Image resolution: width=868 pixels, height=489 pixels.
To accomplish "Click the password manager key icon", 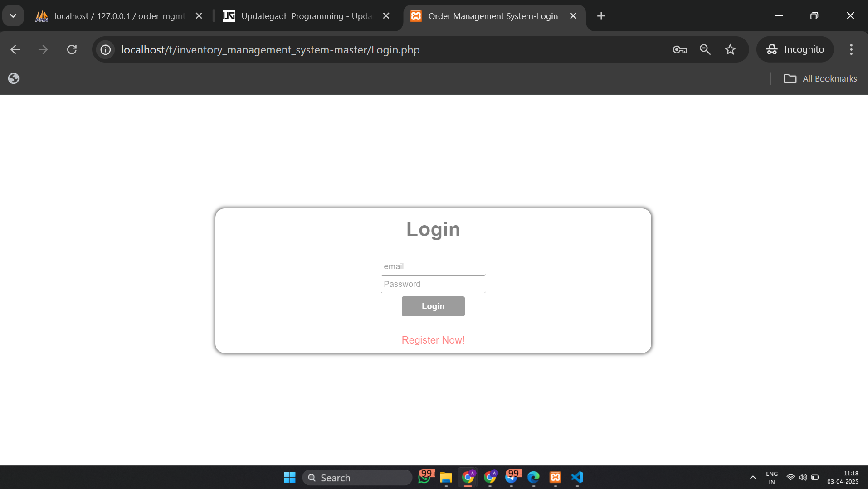I will pyautogui.click(x=680, y=50).
